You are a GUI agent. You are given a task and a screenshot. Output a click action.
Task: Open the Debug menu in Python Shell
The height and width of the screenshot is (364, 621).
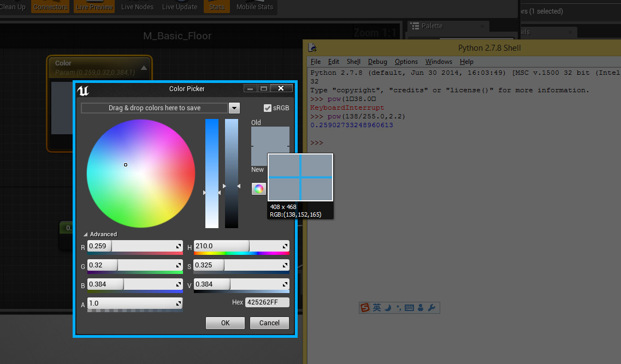pyautogui.click(x=377, y=62)
